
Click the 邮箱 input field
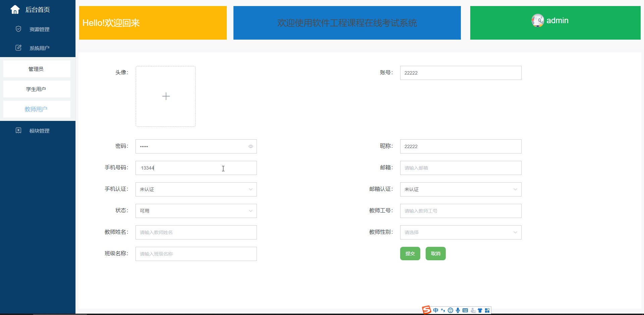461,168
